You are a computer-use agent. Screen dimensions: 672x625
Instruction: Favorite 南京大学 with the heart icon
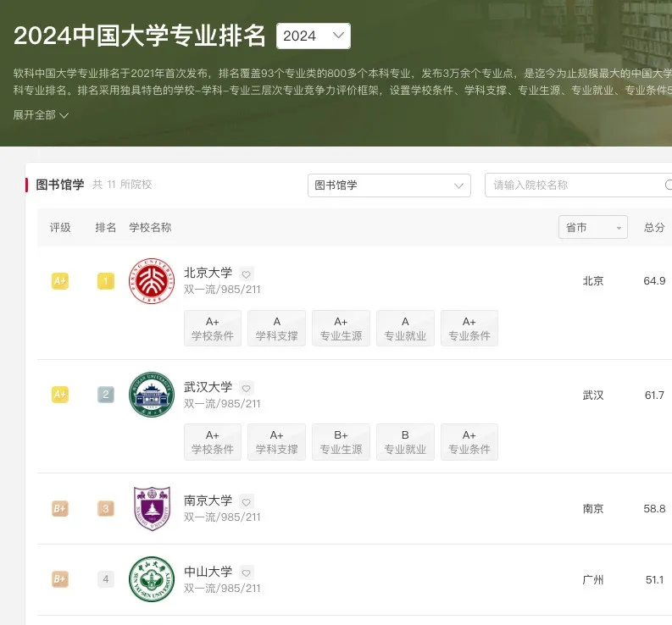click(x=246, y=501)
